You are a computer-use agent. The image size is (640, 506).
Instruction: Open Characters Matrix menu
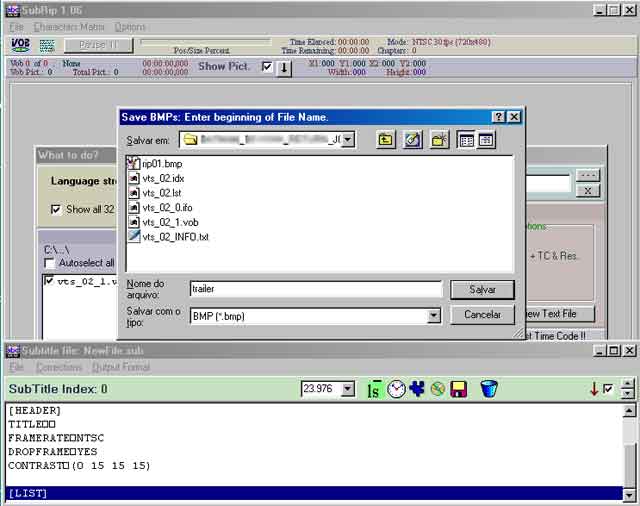click(x=69, y=27)
